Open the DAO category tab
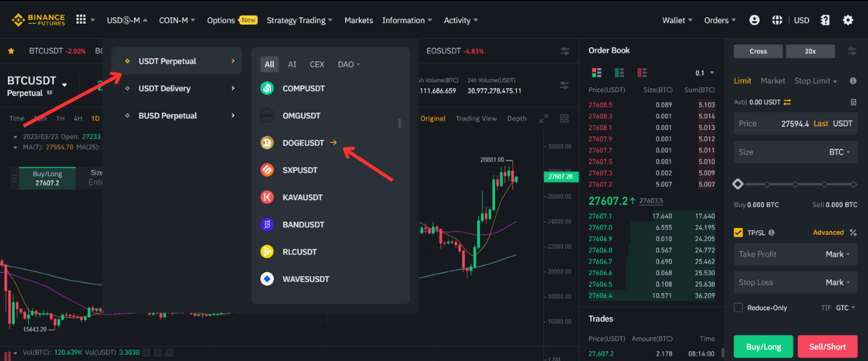 tap(349, 65)
